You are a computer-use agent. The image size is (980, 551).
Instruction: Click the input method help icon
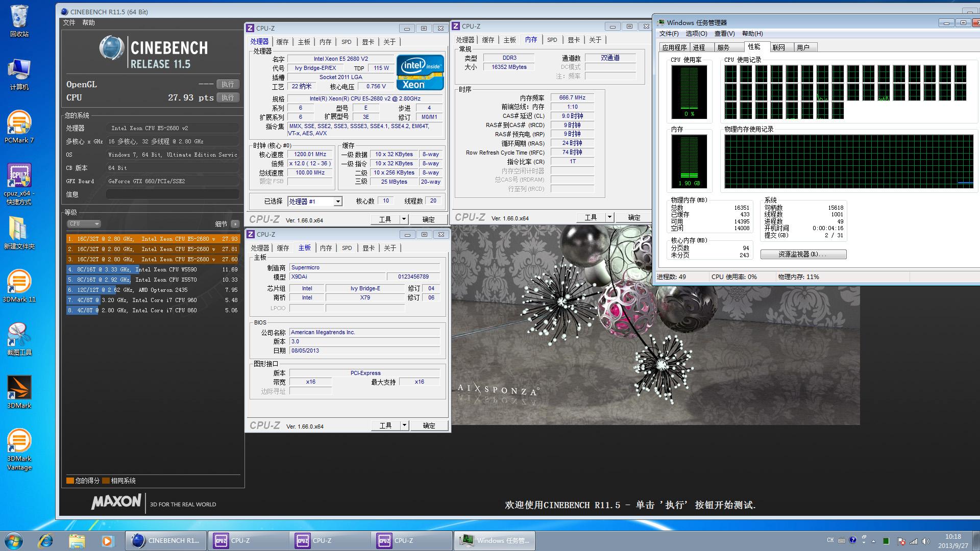[852, 541]
